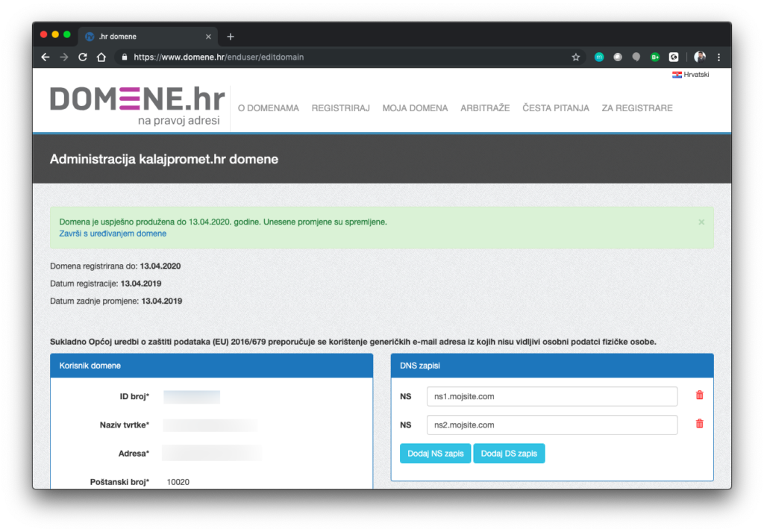Open the user profile avatar
This screenshot has width=764, height=532.
[700, 57]
